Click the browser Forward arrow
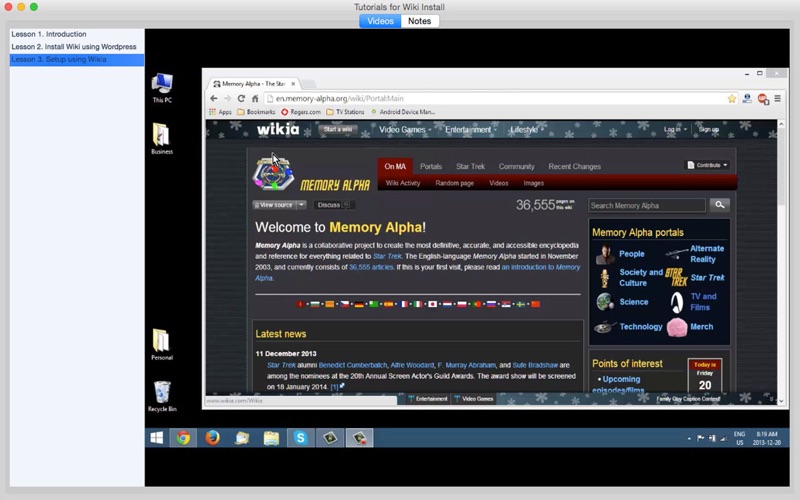Screen dimensions: 800x500 pos(228,98)
